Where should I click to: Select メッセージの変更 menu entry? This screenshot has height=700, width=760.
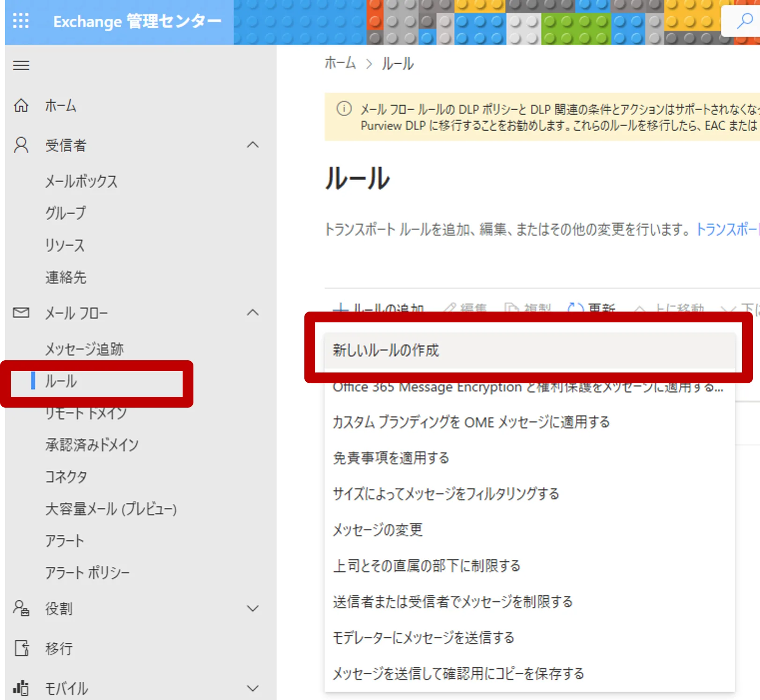pyautogui.click(x=377, y=529)
